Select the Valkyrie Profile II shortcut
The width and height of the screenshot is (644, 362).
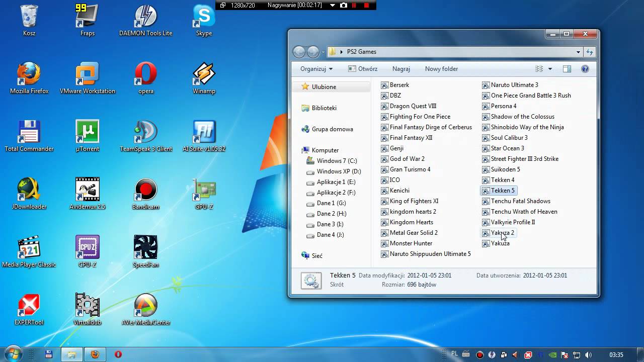509,222
